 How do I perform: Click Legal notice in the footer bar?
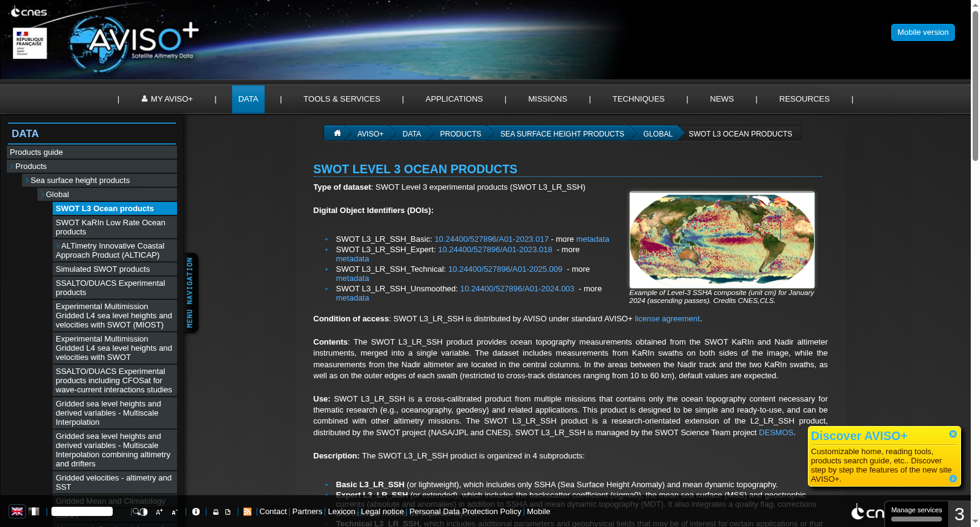(x=382, y=512)
